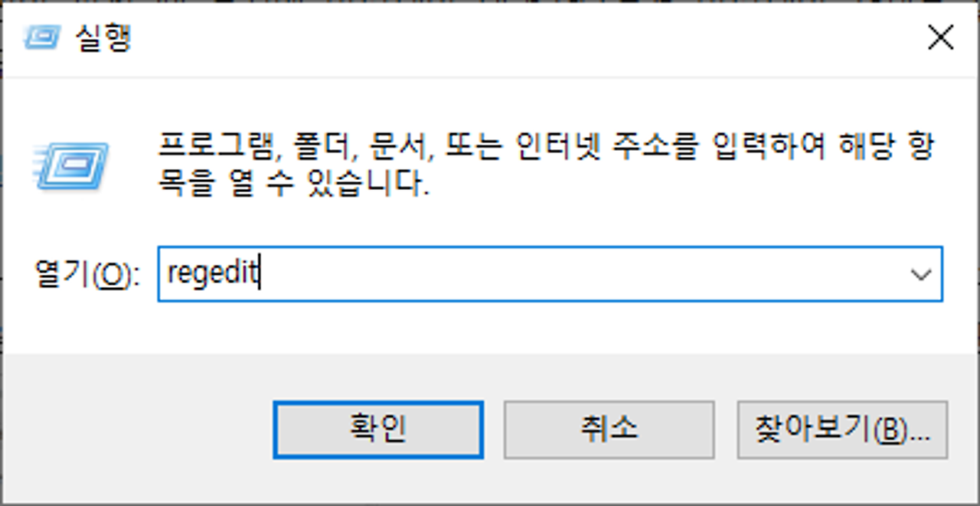Close the 실행 dialog with X
Screen dimensions: 980x506
[940, 37]
